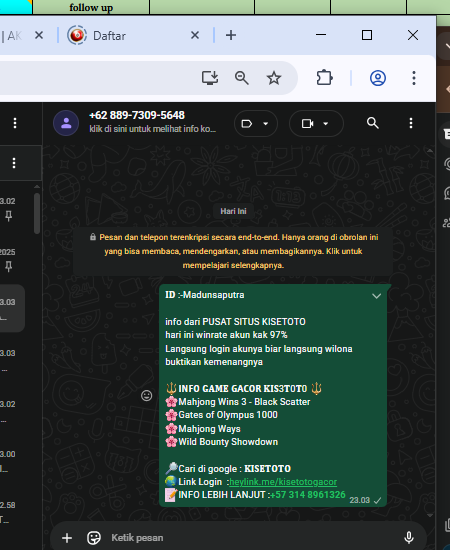Open the sidebar three-dot menu at top left

pos(15,123)
